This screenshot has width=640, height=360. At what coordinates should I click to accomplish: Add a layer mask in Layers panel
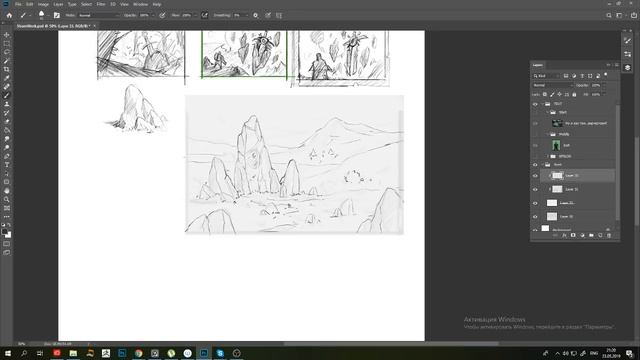(573, 236)
